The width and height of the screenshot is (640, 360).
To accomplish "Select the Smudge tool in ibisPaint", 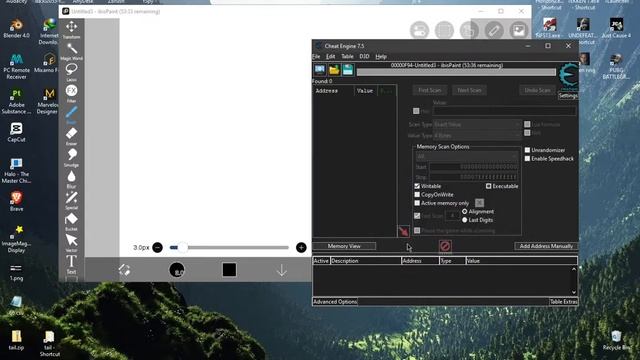I will click(71, 157).
